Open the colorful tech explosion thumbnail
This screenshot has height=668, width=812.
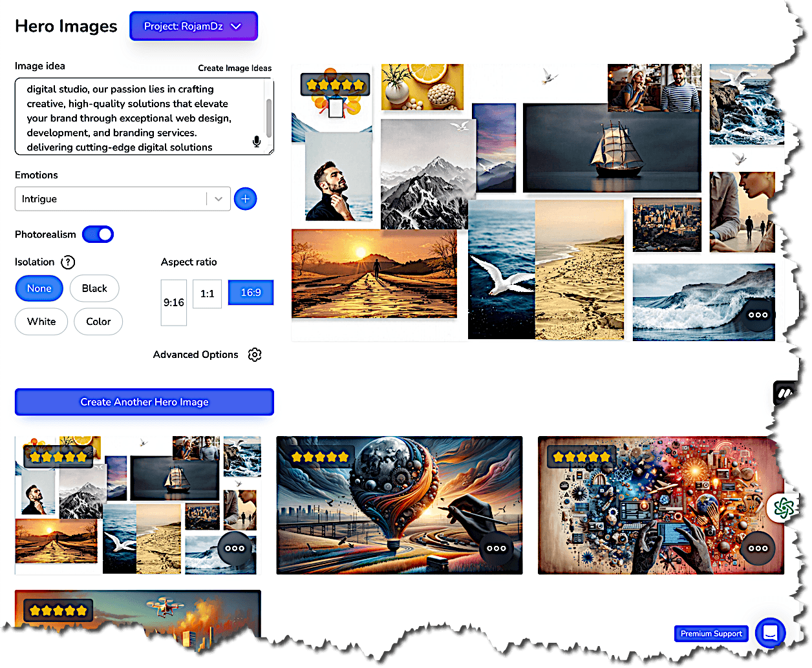pos(661,505)
